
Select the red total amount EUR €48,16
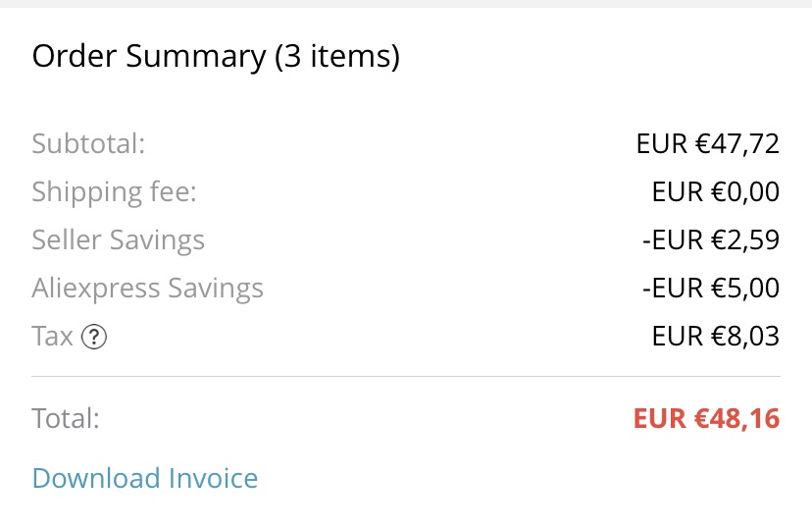click(x=706, y=419)
